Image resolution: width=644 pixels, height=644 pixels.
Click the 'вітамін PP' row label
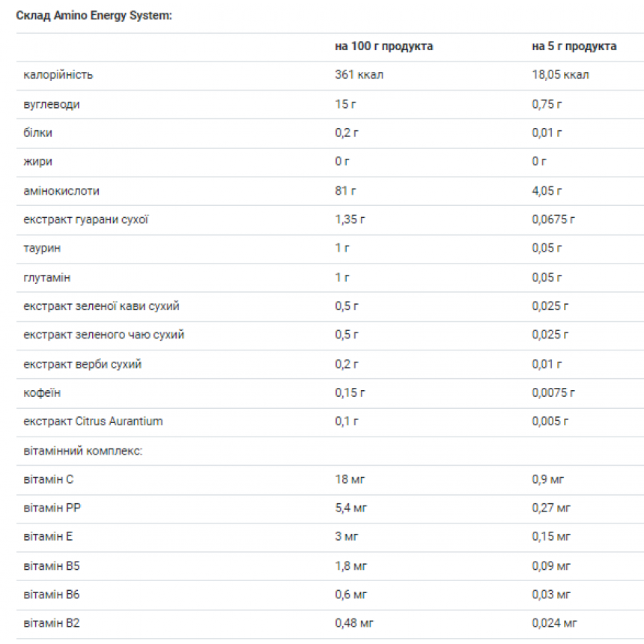pyautogui.click(x=52, y=508)
